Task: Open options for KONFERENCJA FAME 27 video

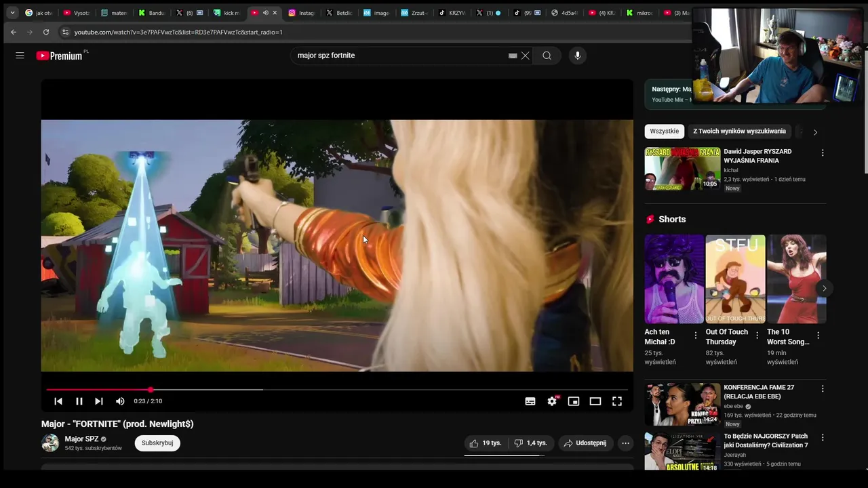Action: point(823,389)
